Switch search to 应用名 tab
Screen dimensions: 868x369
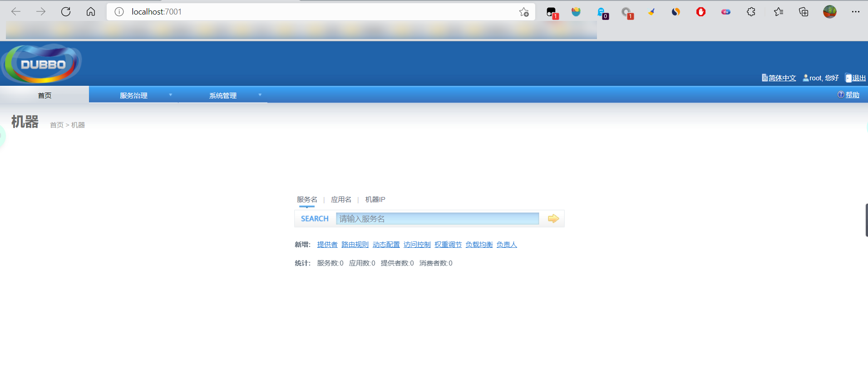[341, 200]
